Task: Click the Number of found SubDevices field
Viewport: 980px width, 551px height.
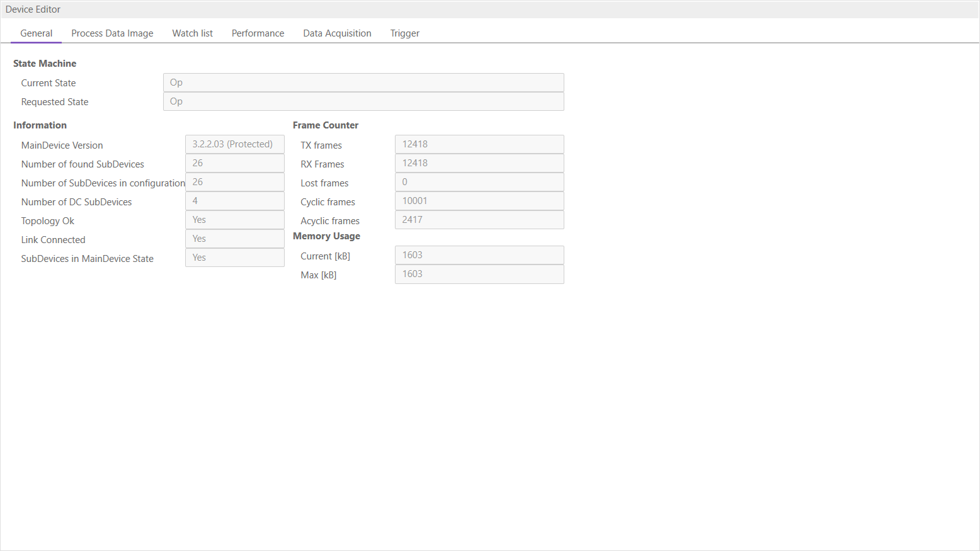Action: click(x=234, y=163)
